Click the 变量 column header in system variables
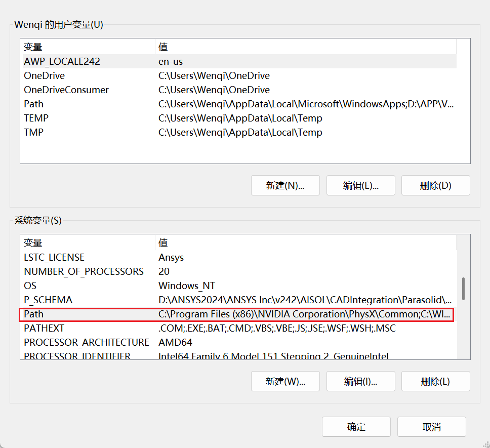The image size is (490, 448). pyautogui.click(x=86, y=243)
